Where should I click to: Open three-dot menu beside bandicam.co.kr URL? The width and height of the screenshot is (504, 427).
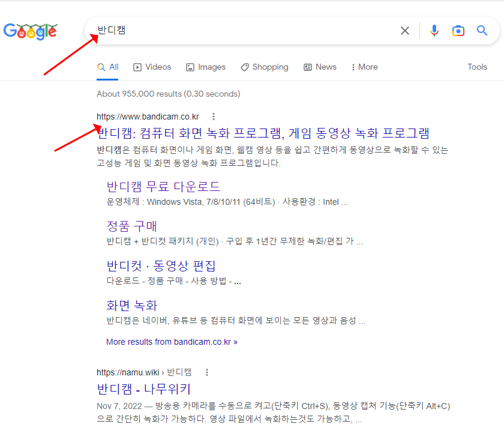coord(214,117)
